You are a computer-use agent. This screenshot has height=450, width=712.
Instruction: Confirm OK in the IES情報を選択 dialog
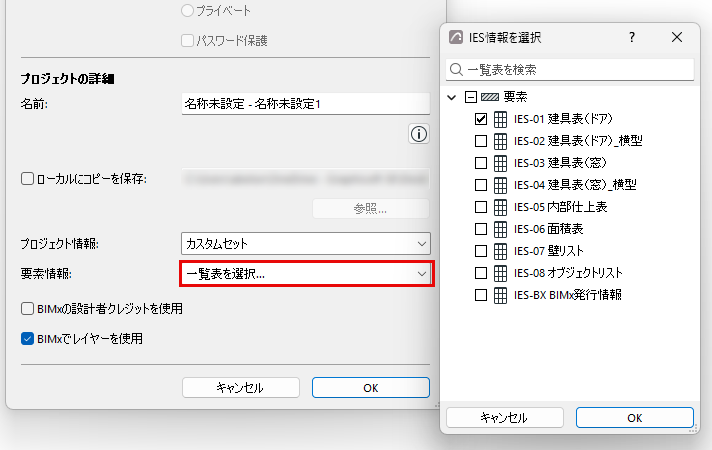point(635,418)
